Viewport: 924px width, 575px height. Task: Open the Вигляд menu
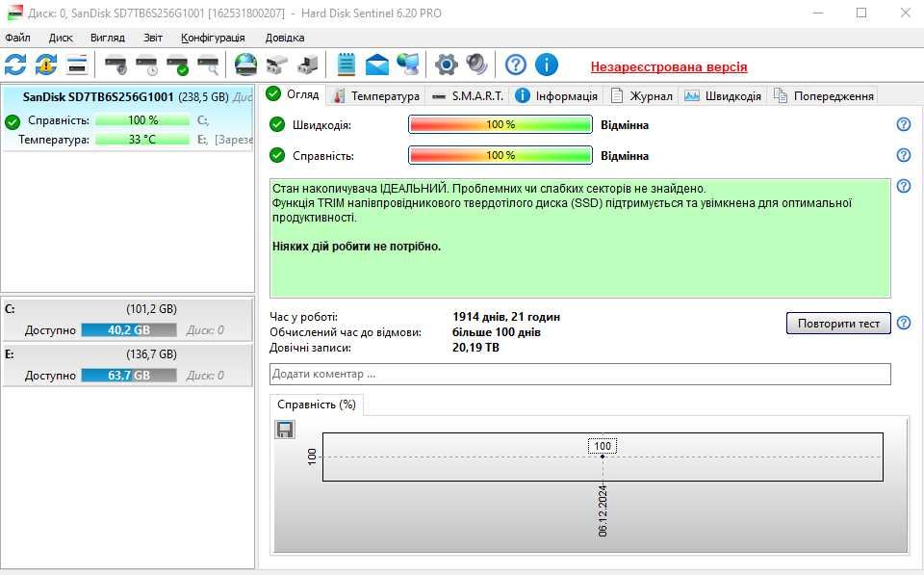pyautogui.click(x=107, y=38)
